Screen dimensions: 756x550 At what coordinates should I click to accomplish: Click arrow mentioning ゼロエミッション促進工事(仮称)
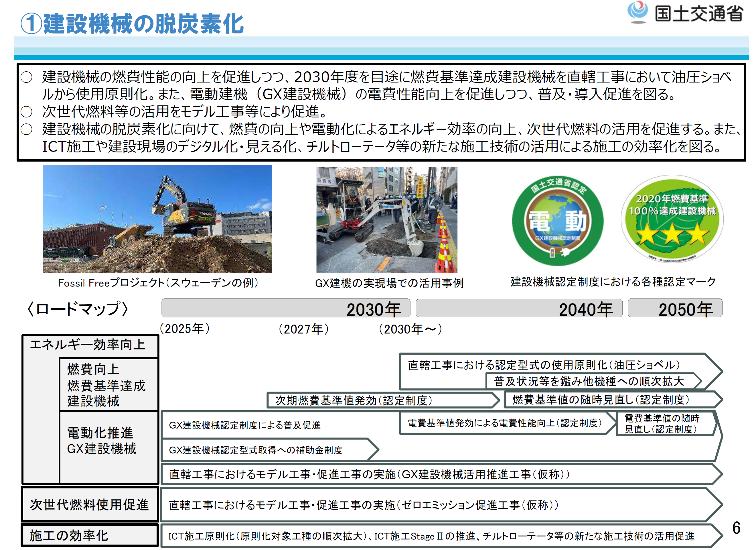442,505
